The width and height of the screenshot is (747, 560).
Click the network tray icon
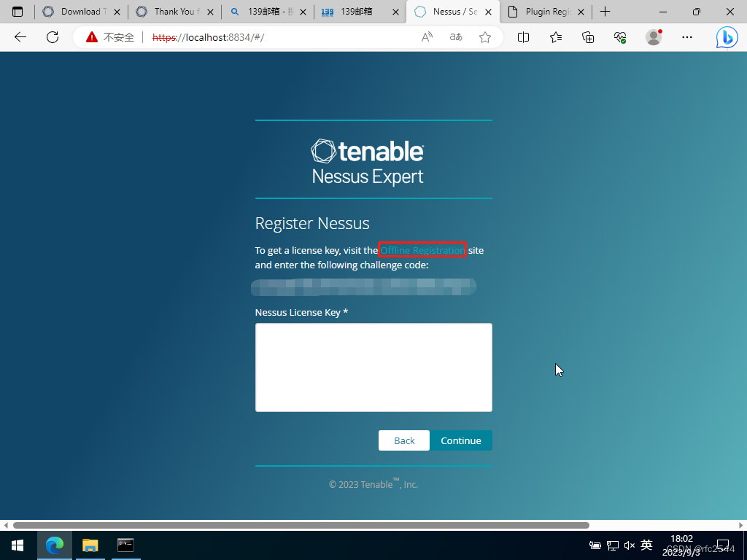[x=613, y=545]
